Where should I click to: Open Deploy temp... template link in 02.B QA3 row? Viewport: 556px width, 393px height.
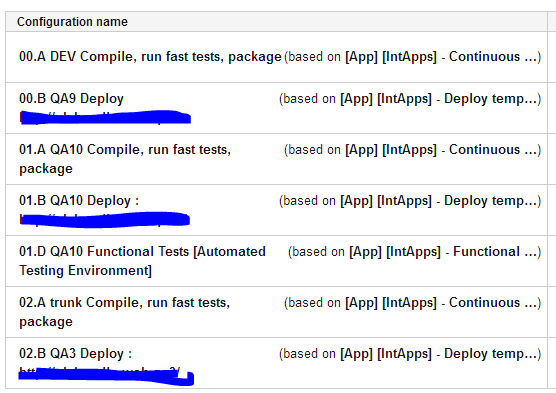tap(438, 354)
